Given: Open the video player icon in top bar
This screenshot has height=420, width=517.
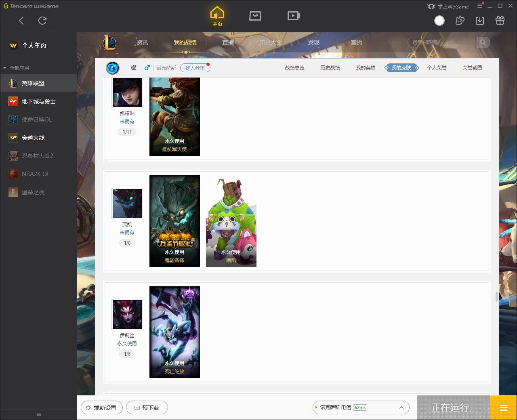Looking at the screenshot, I should 294,16.
